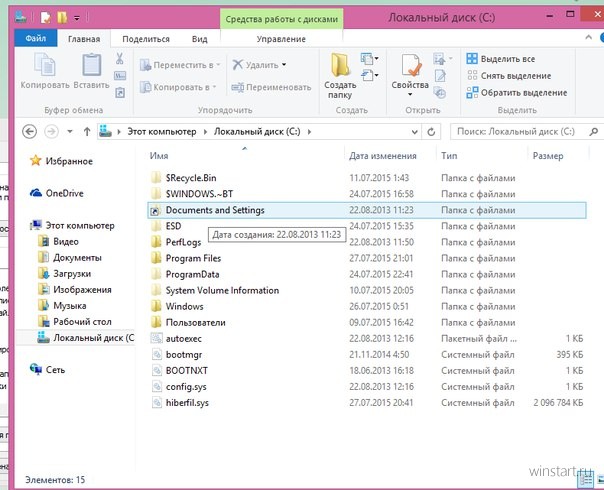Expand the Удалить arrow options
This screenshot has width=604, height=490.
coord(284,65)
